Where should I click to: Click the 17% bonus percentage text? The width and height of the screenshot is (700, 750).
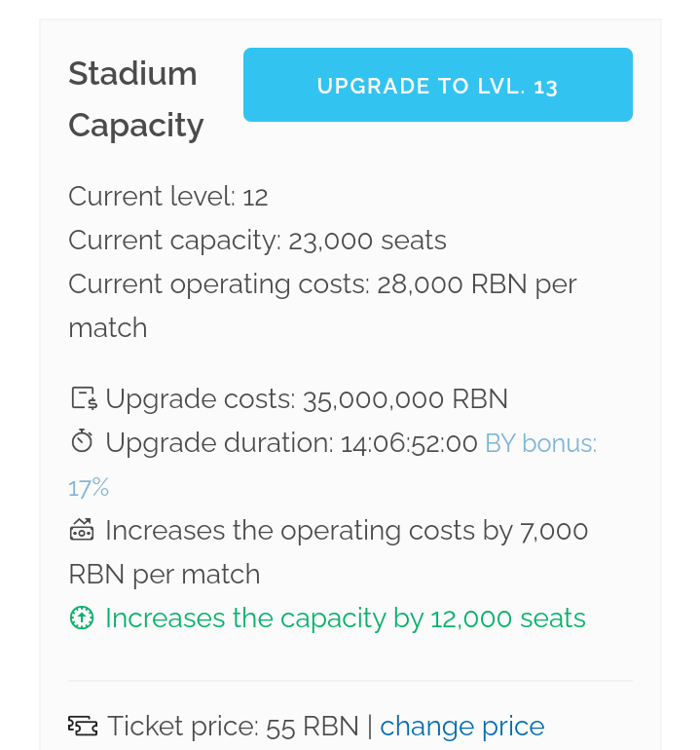(89, 488)
